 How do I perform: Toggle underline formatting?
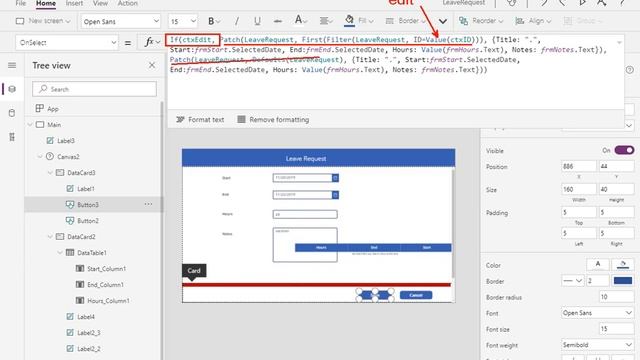click(257, 21)
